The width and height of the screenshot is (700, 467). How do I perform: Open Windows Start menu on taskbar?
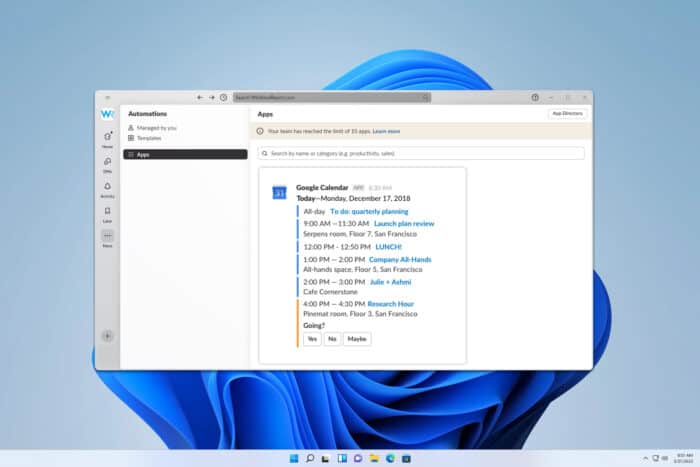point(294,458)
